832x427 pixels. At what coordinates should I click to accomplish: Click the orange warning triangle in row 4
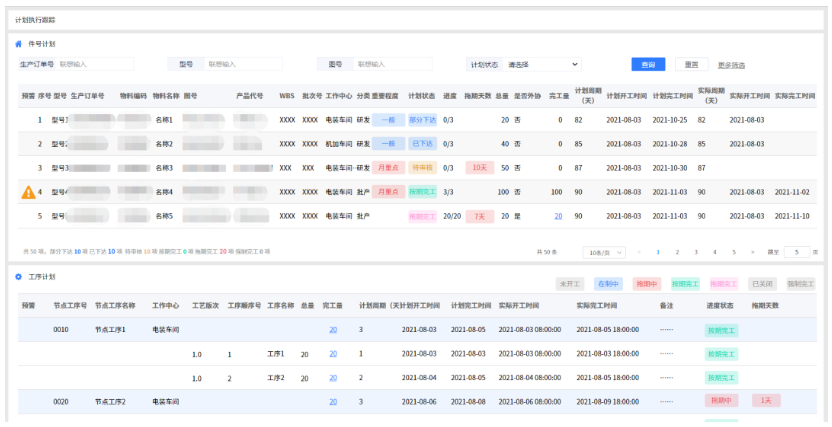pyautogui.click(x=28, y=192)
